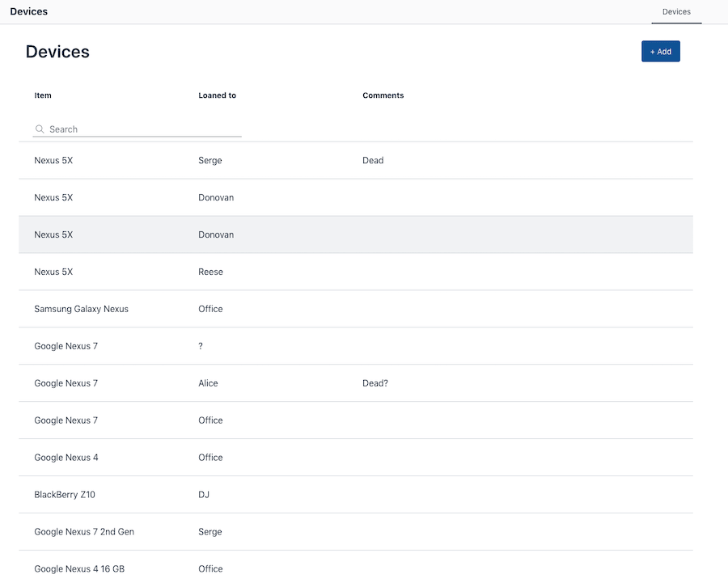Open the Nexus 5X row loaned to Reese
This screenshot has height=587, width=728.
(x=356, y=272)
